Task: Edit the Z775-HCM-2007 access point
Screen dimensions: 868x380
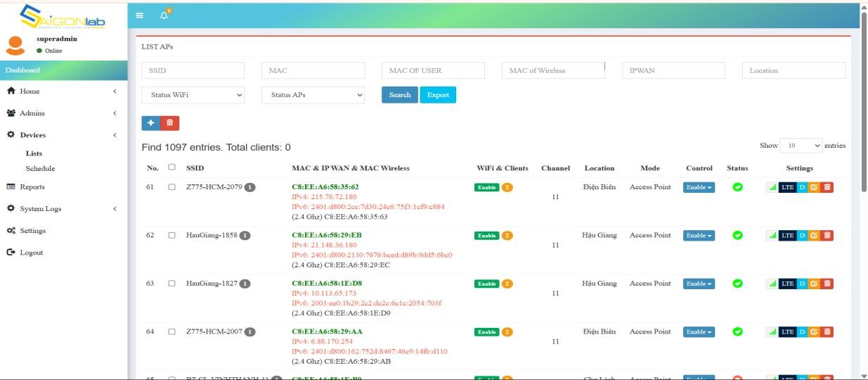Action: click(814, 331)
